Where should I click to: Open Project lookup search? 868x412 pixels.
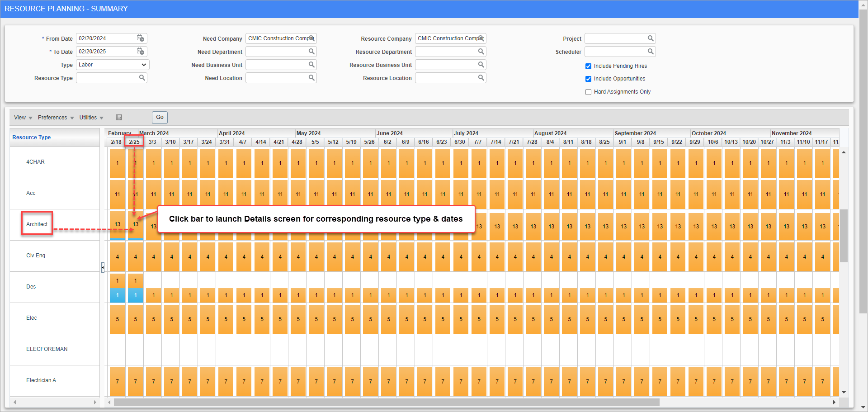click(651, 38)
